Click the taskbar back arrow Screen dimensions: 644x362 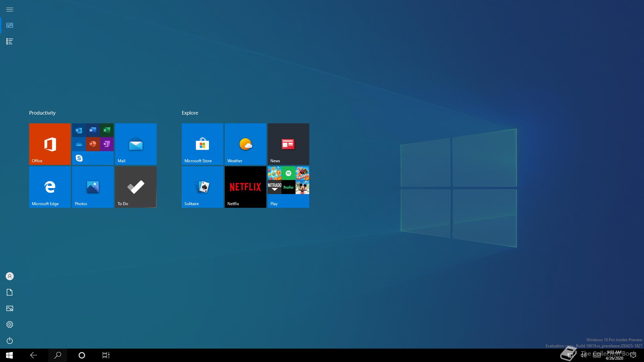point(34,355)
